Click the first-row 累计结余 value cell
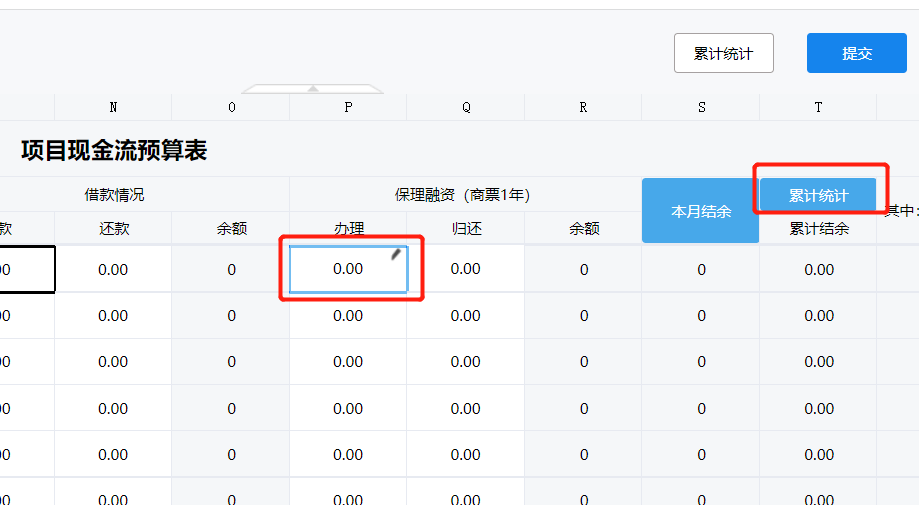 click(x=818, y=269)
